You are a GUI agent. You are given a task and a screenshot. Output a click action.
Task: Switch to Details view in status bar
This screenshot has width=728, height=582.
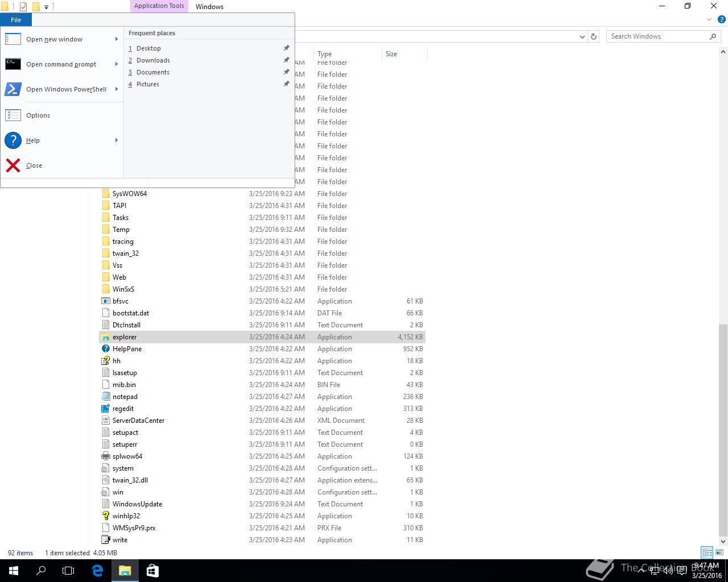707,552
